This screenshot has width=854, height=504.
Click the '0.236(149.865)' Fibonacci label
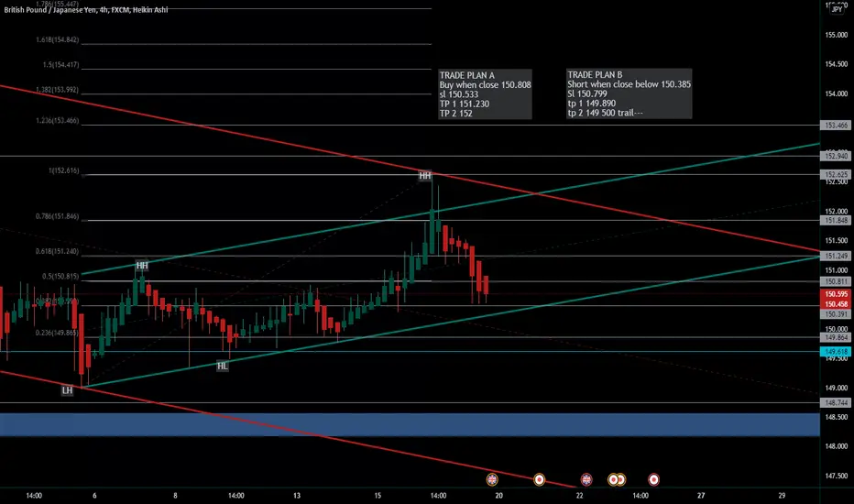[57, 333]
